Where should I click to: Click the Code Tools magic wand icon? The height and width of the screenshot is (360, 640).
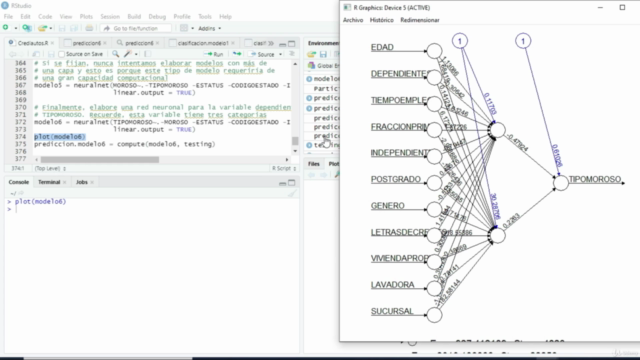click(x=128, y=54)
